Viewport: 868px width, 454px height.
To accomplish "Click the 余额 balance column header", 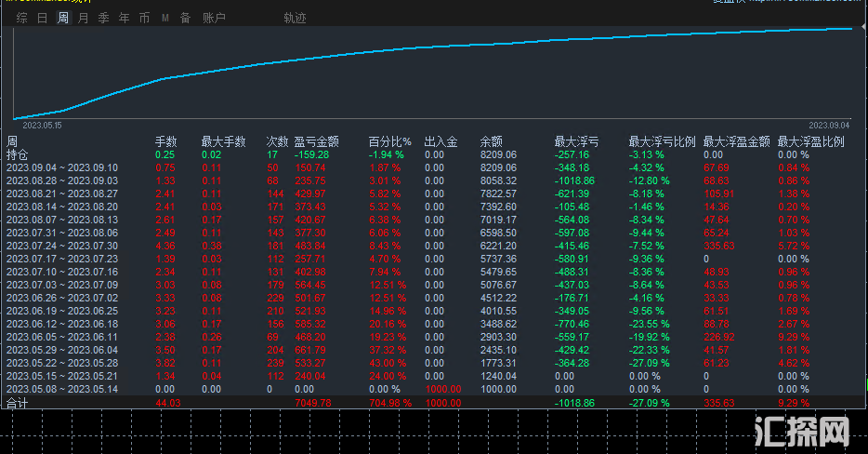I will [491, 142].
